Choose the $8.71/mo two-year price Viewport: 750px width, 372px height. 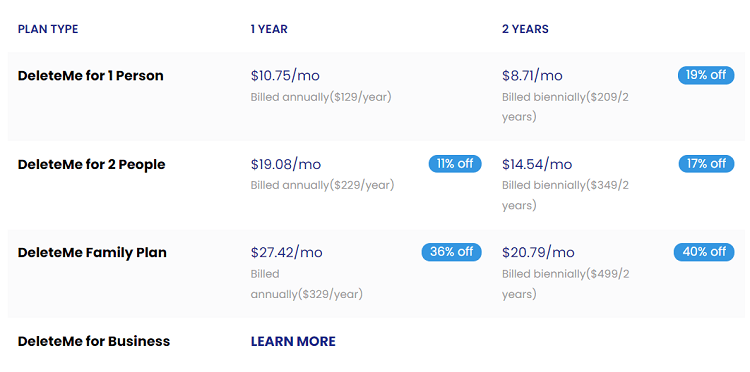(532, 76)
